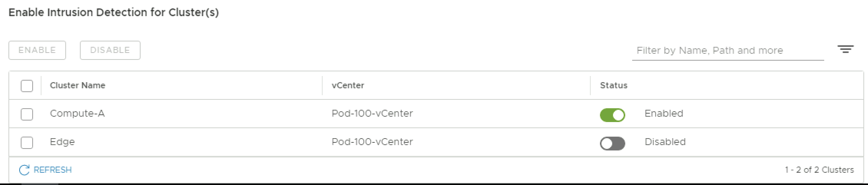The image size is (868, 185).
Task: Click the Disabled status label
Action: (665, 142)
